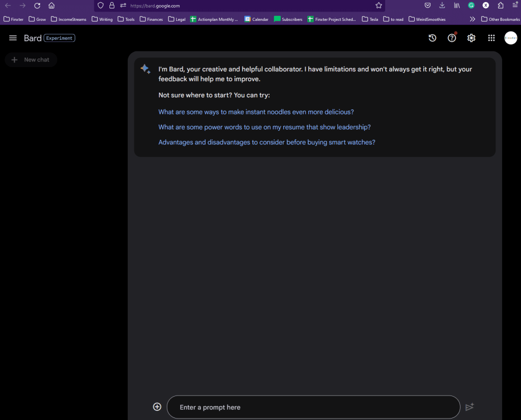Open Finxter Project Sched bookmark
521x420 pixels.
332,19
